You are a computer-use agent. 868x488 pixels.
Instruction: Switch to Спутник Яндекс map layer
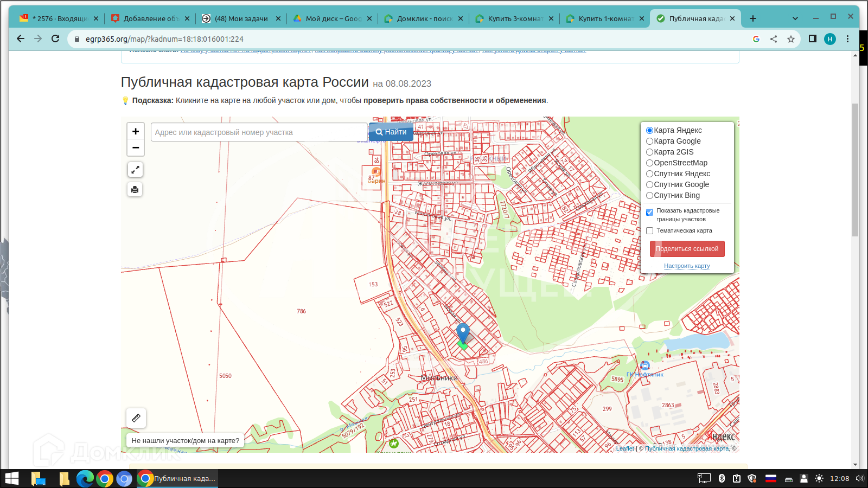[649, 174]
